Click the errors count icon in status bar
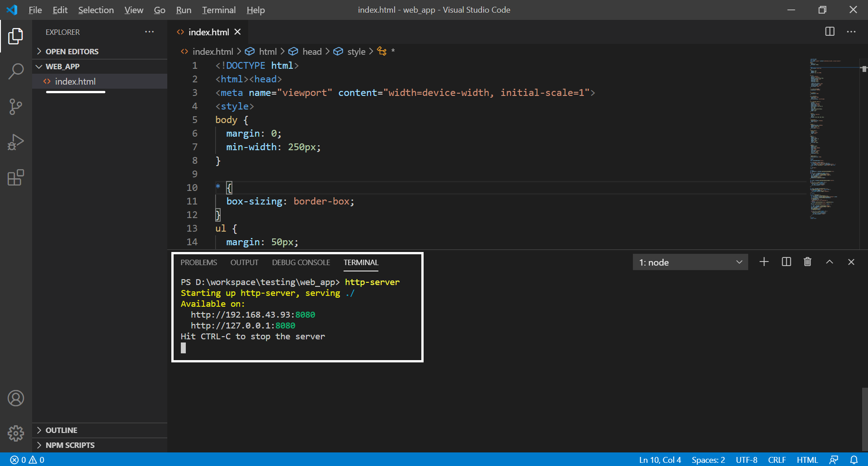The width and height of the screenshot is (868, 466). click(18, 460)
